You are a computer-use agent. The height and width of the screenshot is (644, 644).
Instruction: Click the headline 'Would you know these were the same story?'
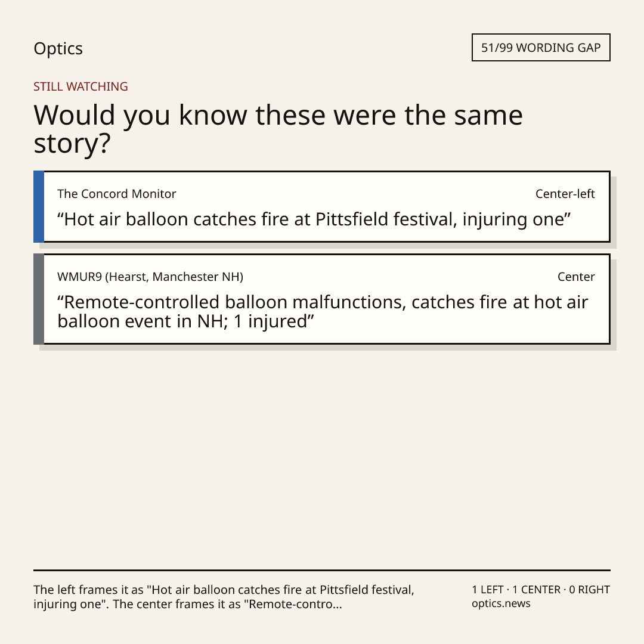[278, 129]
